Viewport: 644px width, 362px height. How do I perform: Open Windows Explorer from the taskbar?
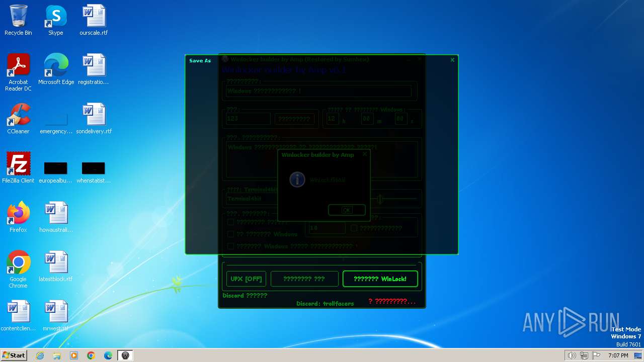(57, 355)
